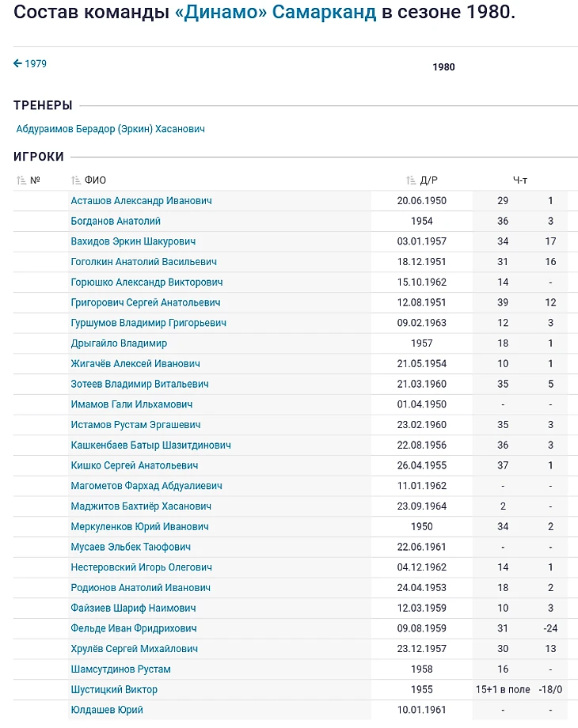Click on Юлдашев Юрий
578x728 pixels.
[107, 710]
